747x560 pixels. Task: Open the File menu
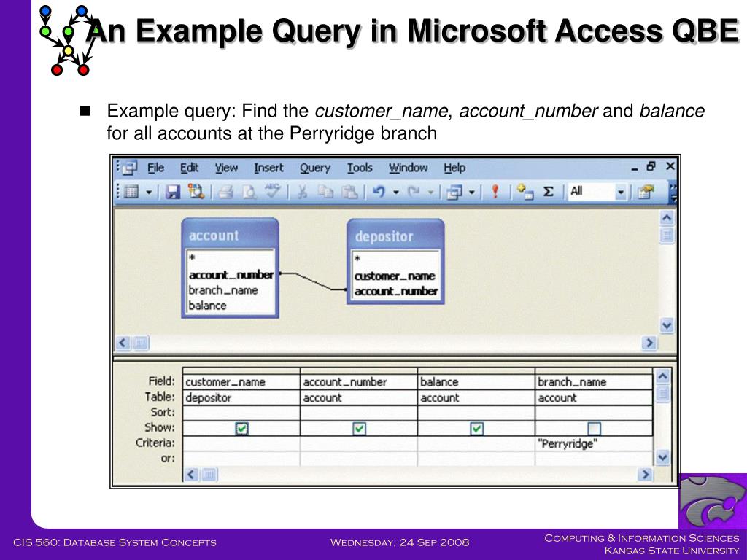(155, 168)
